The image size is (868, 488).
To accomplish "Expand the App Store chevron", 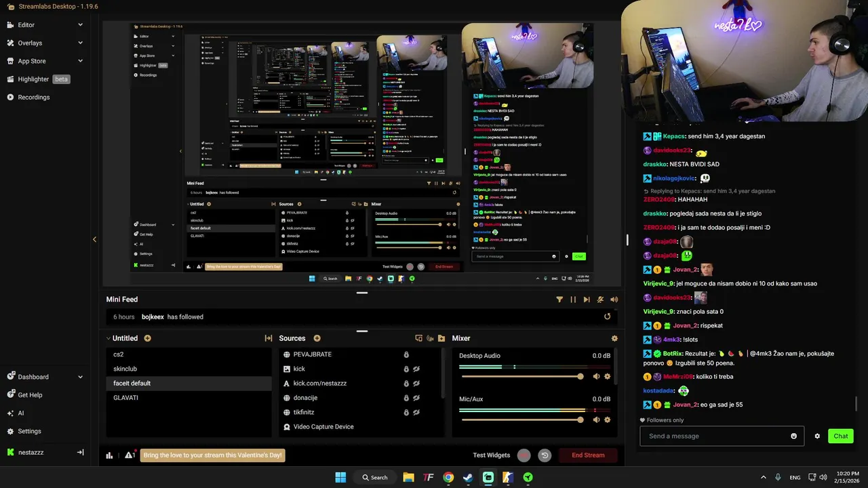I will pyautogui.click(x=80, y=61).
